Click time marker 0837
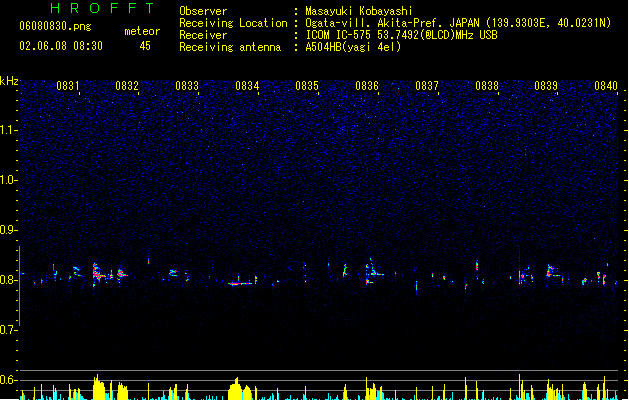Screen dimensions: 629x400 coord(427,86)
